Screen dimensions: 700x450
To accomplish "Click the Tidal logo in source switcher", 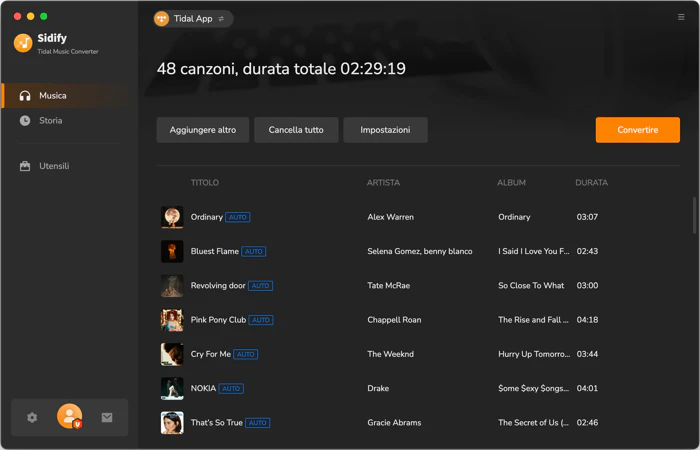I will 161,19.
